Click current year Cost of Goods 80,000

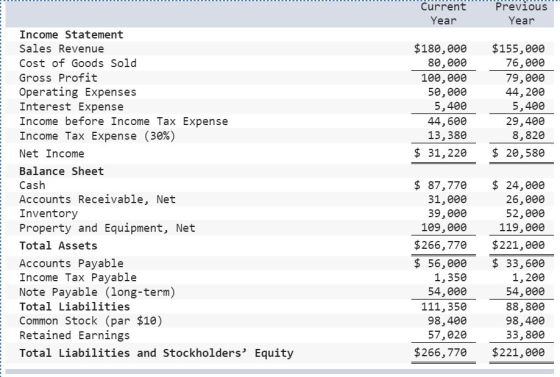click(447, 63)
